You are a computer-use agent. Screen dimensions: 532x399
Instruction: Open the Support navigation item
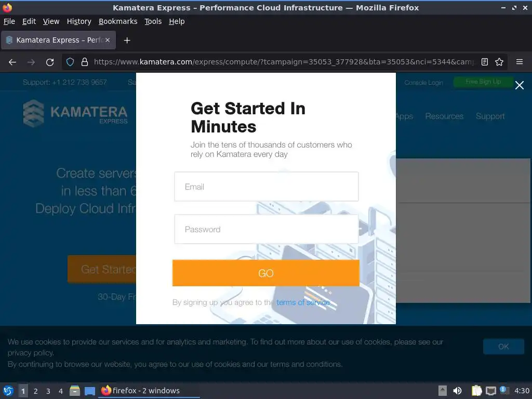click(490, 116)
